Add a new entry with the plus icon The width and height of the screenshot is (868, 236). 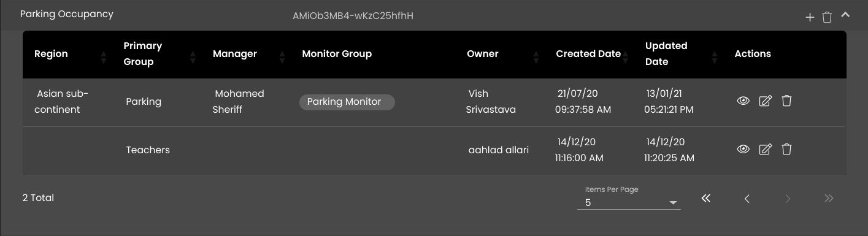810,18
